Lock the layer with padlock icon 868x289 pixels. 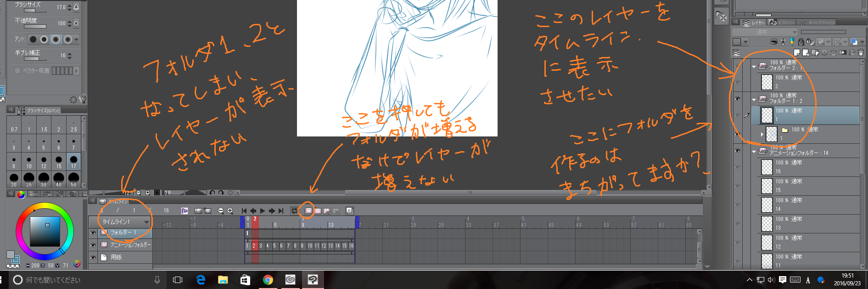click(801, 42)
